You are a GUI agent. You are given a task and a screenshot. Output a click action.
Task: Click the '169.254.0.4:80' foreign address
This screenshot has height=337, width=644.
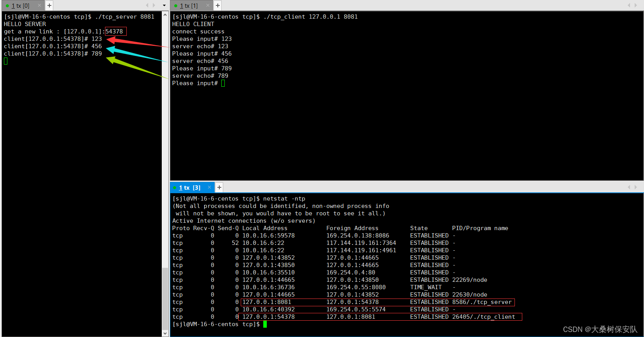point(351,272)
